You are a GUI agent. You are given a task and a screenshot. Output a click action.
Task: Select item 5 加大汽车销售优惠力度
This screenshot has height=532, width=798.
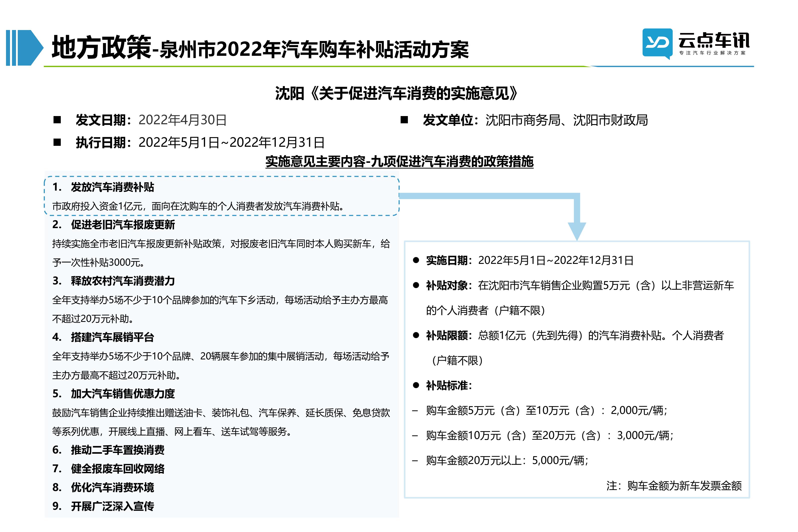[114, 394]
